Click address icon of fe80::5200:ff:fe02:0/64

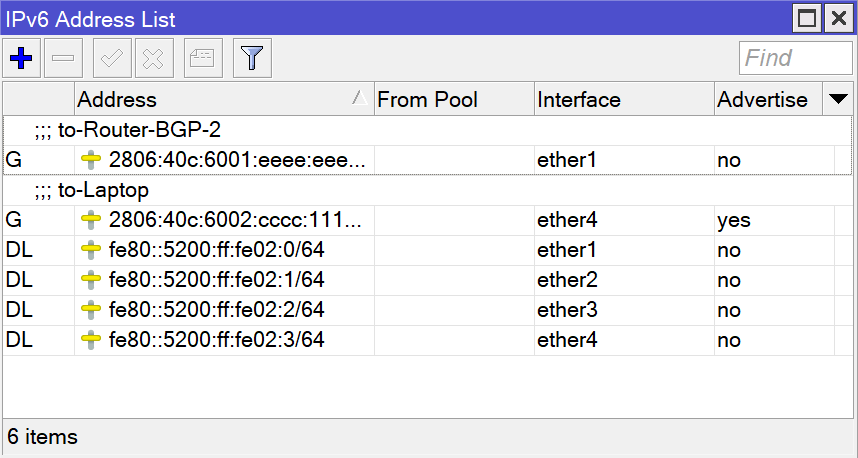tap(92, 250)
